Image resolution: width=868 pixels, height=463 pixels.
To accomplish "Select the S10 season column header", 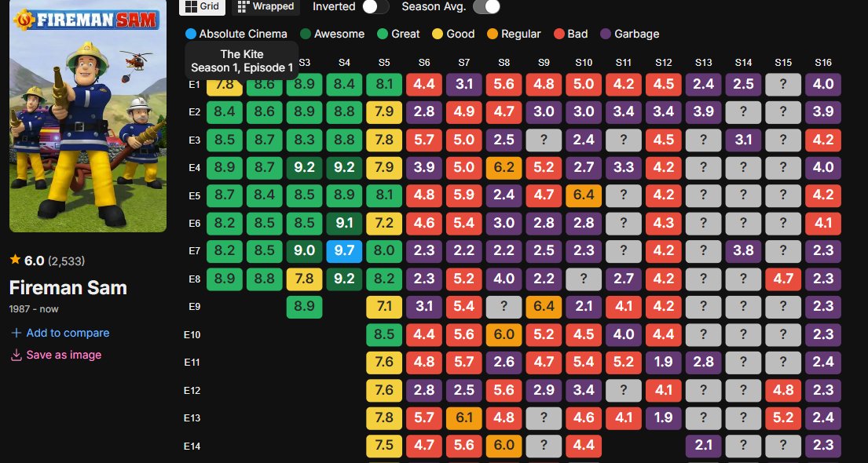I will (x=584, y=63).
